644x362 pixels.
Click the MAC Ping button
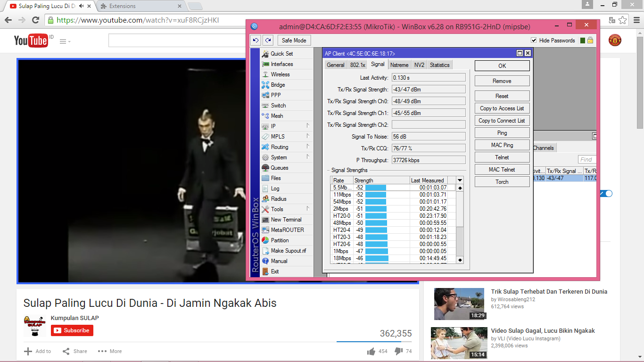(502, 145)
